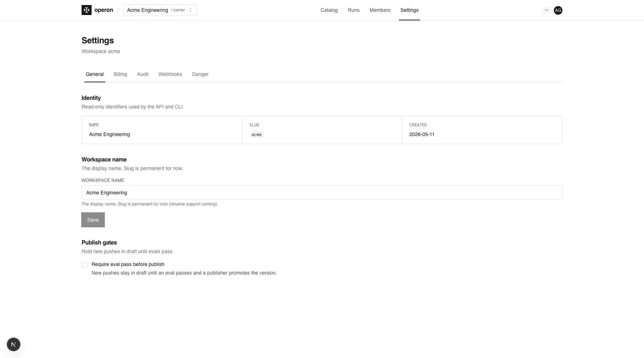
Task: Focus the Workspace name input field
Action: point(322,193)
